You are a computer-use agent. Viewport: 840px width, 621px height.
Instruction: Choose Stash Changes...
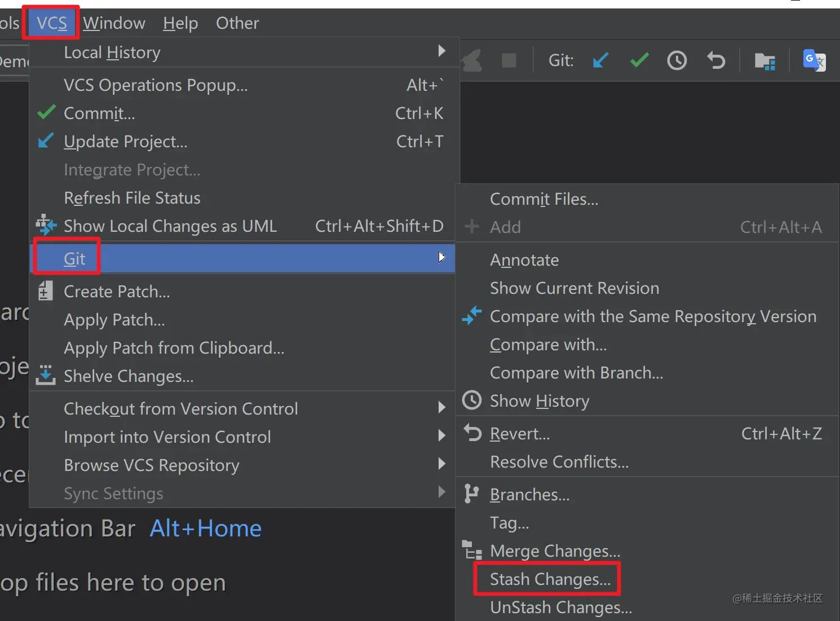[647, 579]
